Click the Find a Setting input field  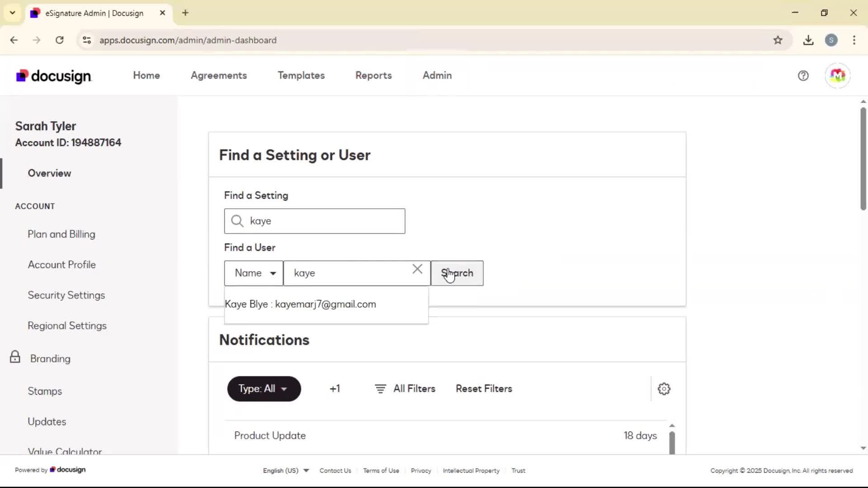click(x=315, y=221)
